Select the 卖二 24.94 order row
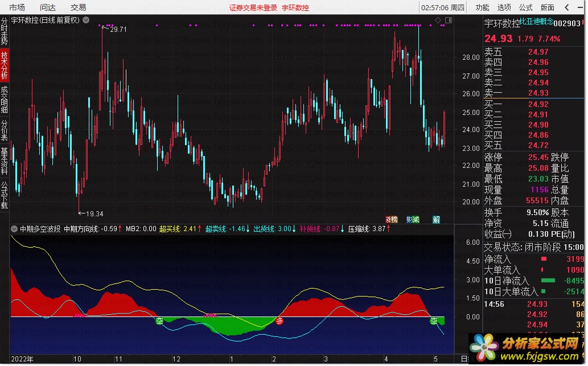The height and width of the screenshot is (366, 588). 533,83
